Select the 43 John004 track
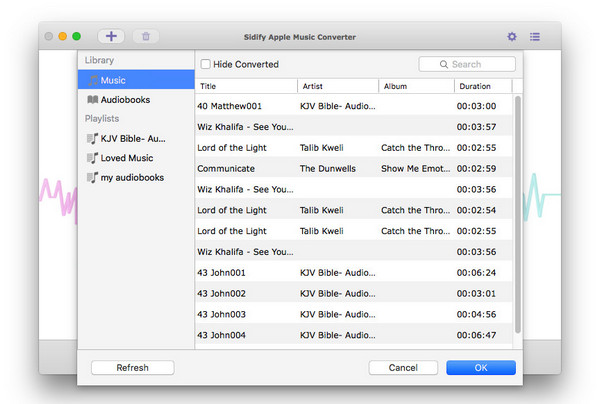This screenshot has width=600, height=404. coord(354,335)
